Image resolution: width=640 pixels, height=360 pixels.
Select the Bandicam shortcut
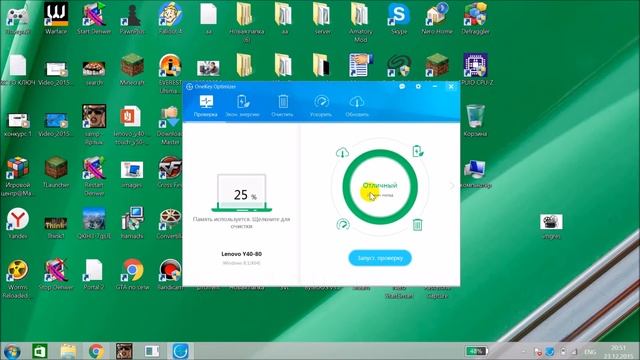pos(170,274)
